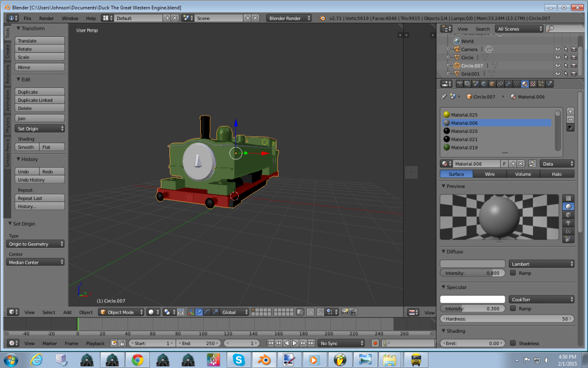
Task: Open the Global orientation dropdown
Action: click(x=235, y=312)
